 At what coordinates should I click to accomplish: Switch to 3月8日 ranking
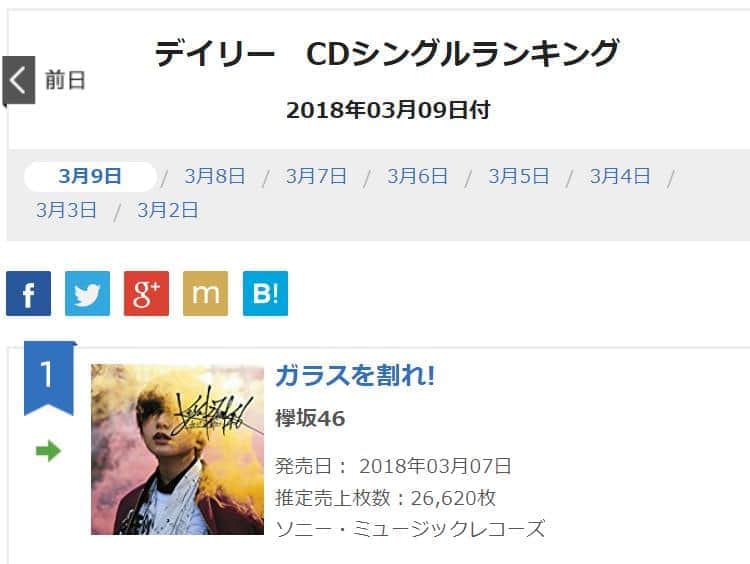[x=215, y=177]
